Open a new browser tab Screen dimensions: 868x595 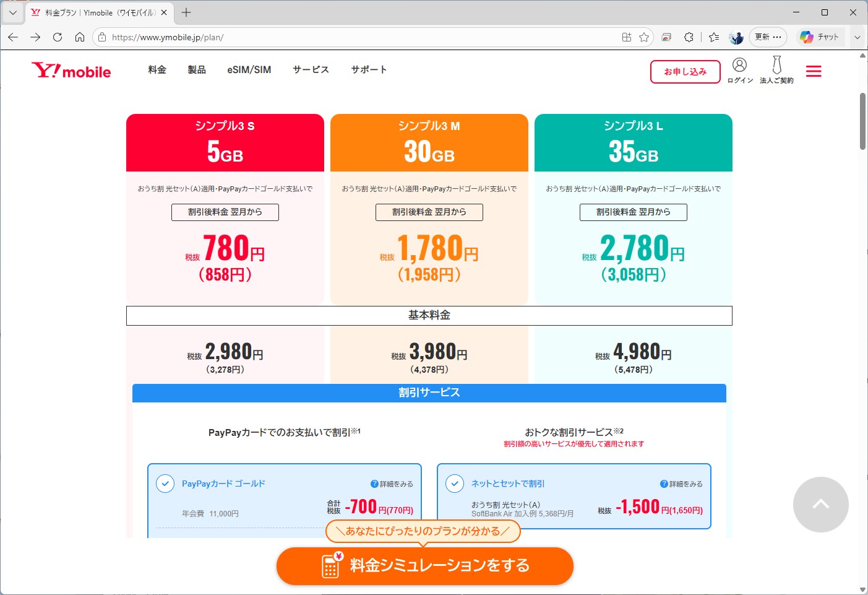coord(186,12)
